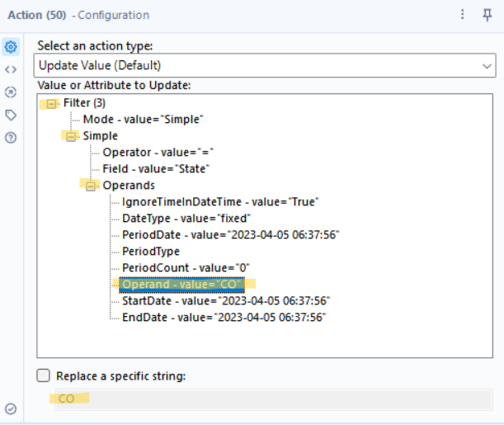Open the action type dropdown
The height and width of the screenshot is (425, 504).
tap(265, 64)
